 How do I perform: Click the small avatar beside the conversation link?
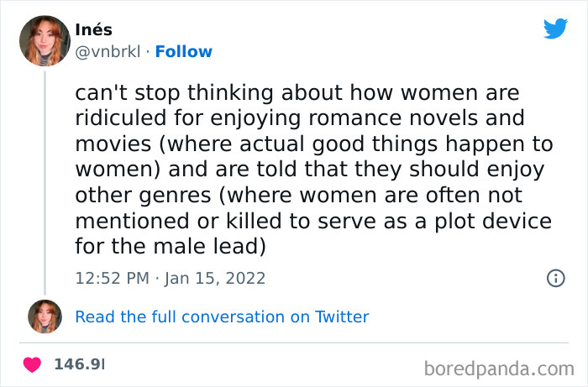(45, 316)
